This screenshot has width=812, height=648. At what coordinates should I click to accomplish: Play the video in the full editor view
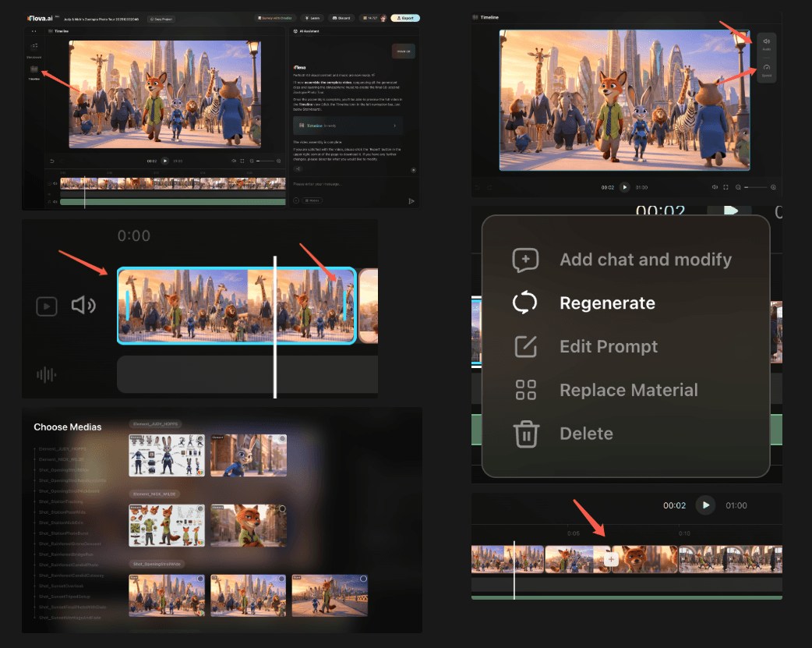coord(165,161)
